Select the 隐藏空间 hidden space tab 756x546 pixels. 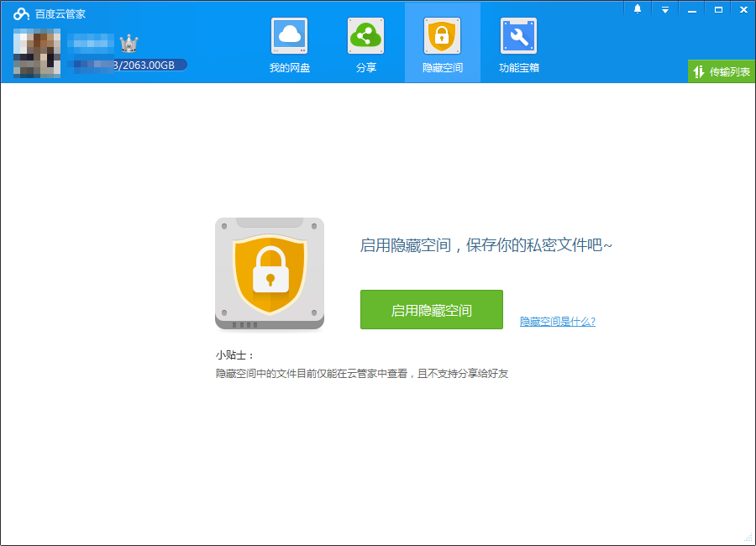pos(442,45)
